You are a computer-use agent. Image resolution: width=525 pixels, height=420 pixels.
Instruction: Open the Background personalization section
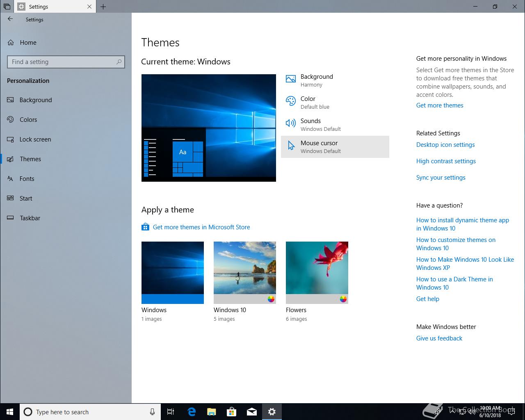[x=66, y=100]
